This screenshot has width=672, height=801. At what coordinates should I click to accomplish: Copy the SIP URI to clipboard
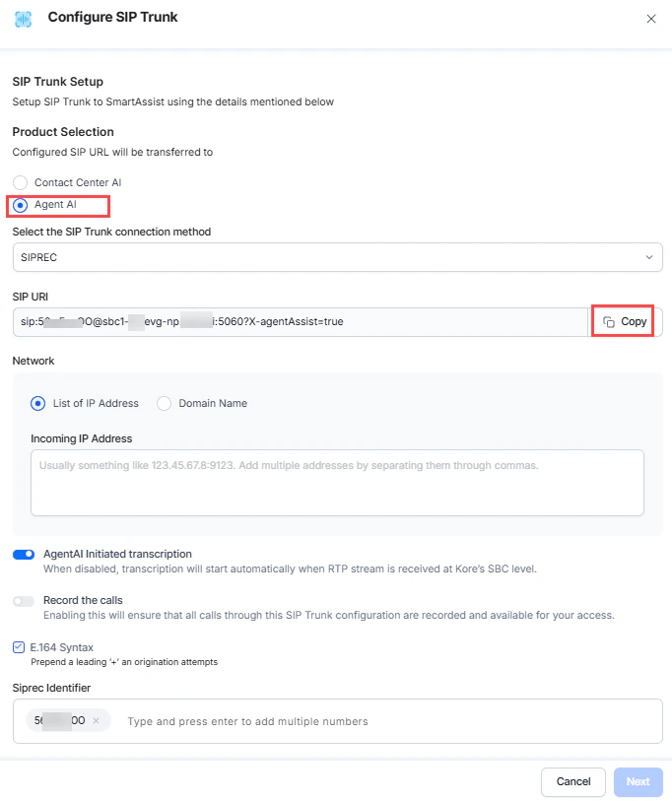pyautogui.click(x=622, y=320)
